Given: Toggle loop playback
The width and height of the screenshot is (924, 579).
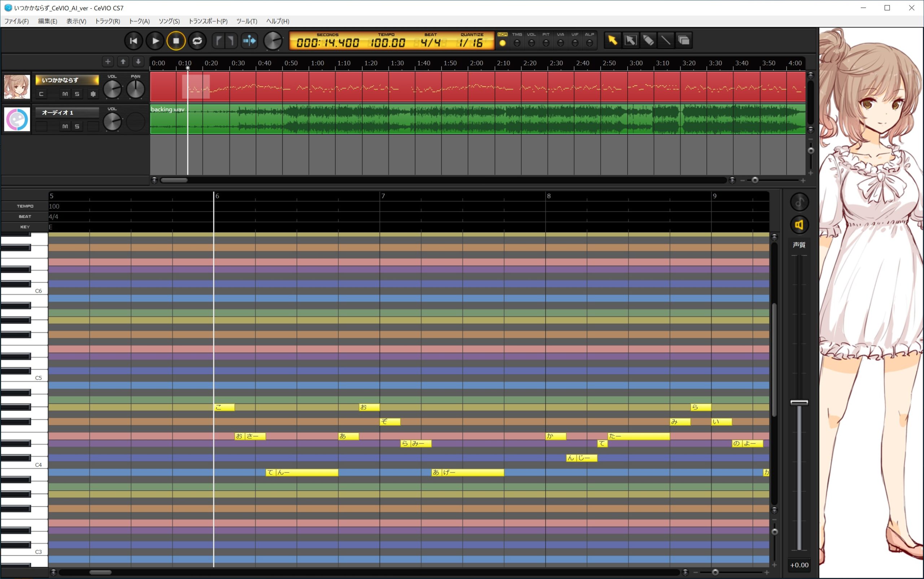Looking at the screenshot, I should pyautogui.click(x=197, y=41).
